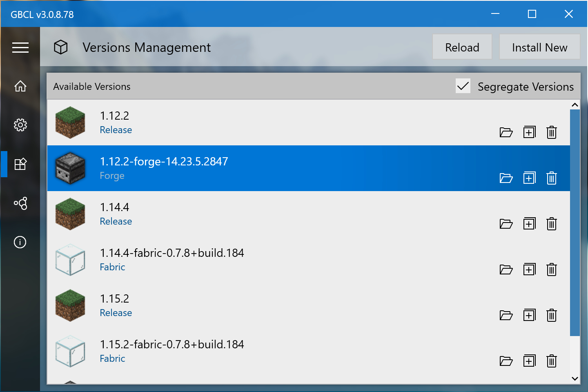
Task: Delete the 1.15.2-fabric-0.7.8+build.184 version
Action: [552, 361]
